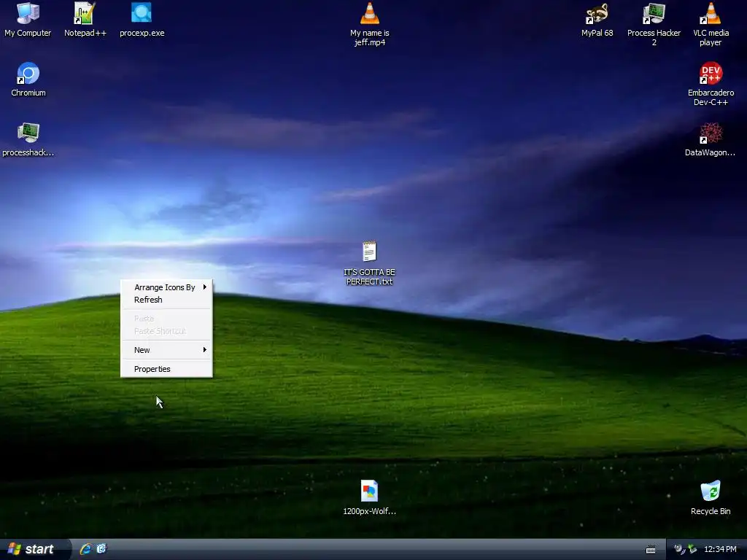
Task: Select the IT'S GOTTA BE PERFECT.txt file
Action: click(x=370, y=264)
